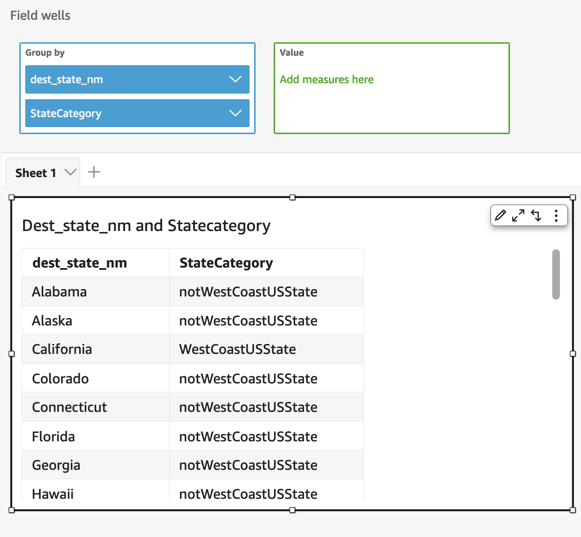Open the Sheet 1 tab dropdown arrow
Screen dimensions: 581x537
tap(70, 172)
